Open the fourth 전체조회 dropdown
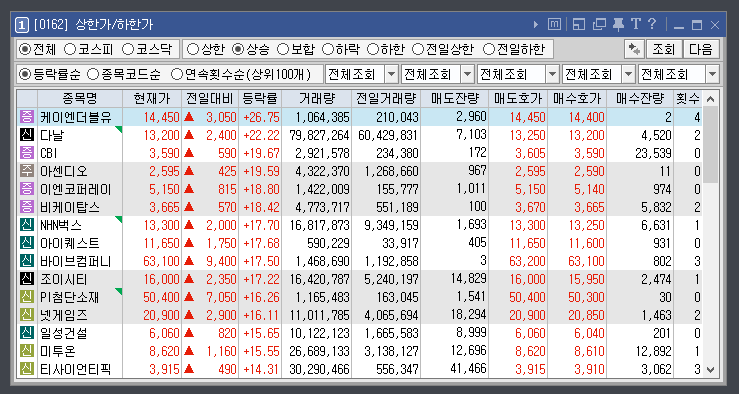Viewport: 739px width, 394px height. 599,74
